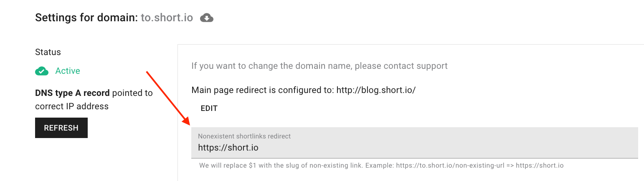The image size is (644, 181).
Task: Click the Status label
Action: pos(48,52)
